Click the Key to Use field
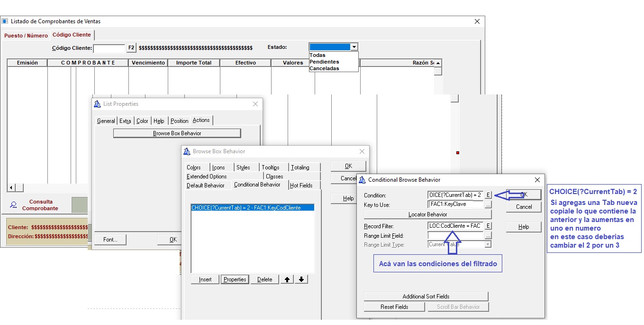Viewport: 644px width, 325px height. coord(455,204)
